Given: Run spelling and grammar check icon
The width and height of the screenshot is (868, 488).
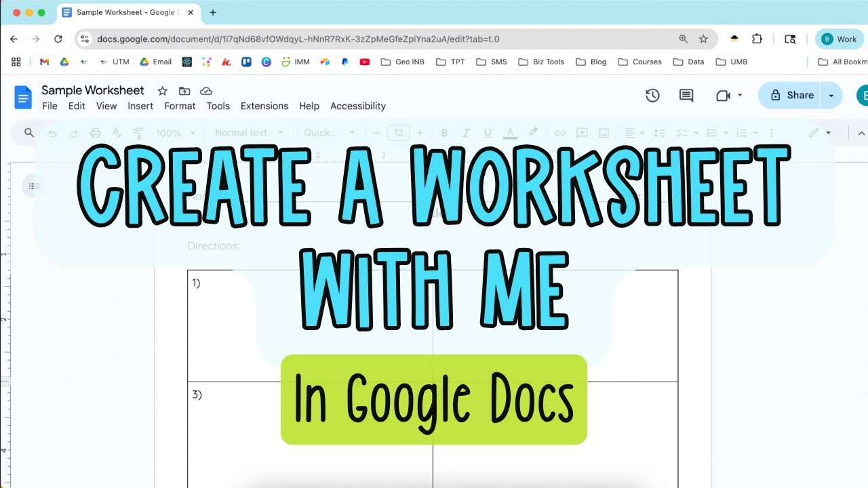Looking at the screenshot, I should tap(117, 133).
